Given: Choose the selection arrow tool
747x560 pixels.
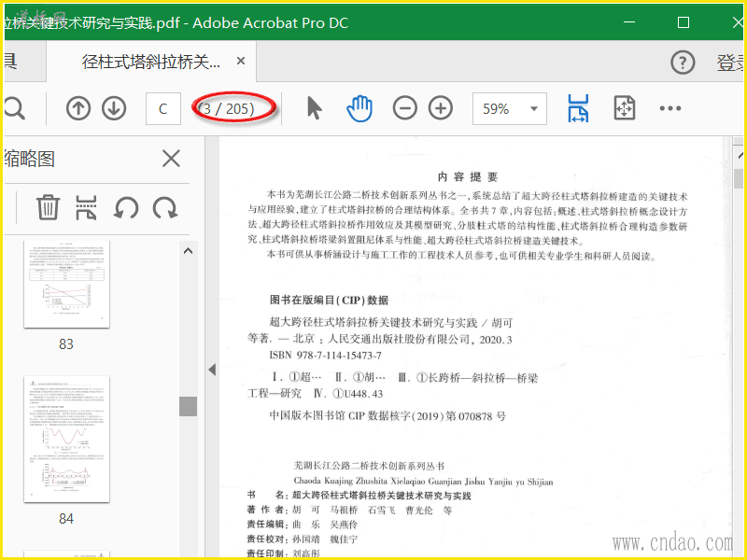Looking at the screenshot, I should tap(314, 108).
